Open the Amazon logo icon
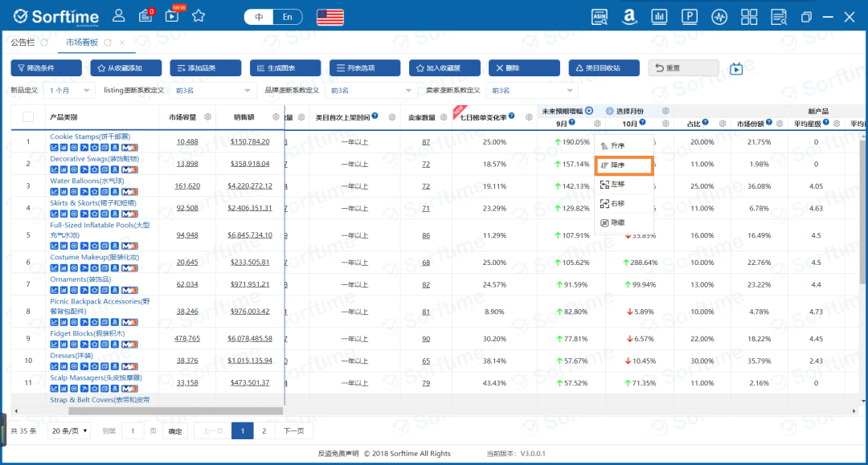 [628, 17]
